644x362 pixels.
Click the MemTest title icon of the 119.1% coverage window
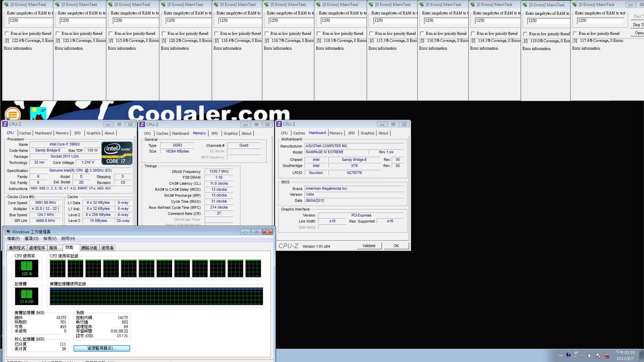(x=318, y=5)
